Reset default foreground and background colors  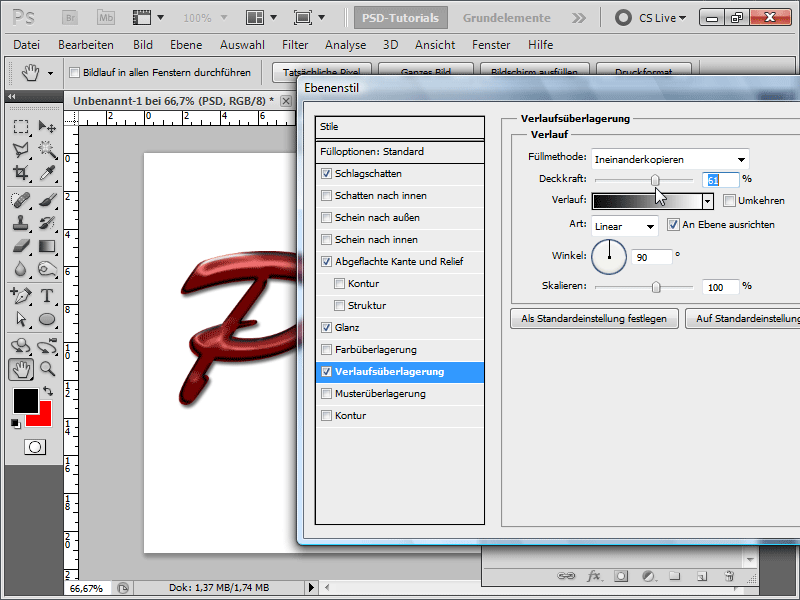coord(15,423)
